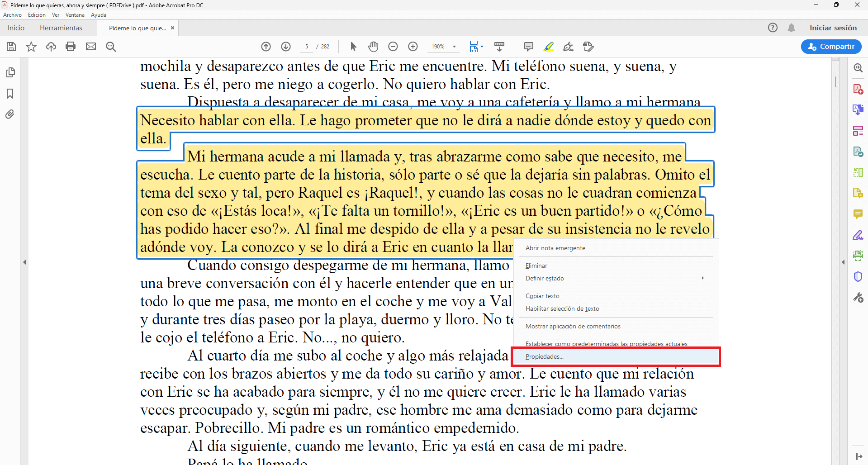
Task: Open page thumbnails panel
Action: (10, 72)
